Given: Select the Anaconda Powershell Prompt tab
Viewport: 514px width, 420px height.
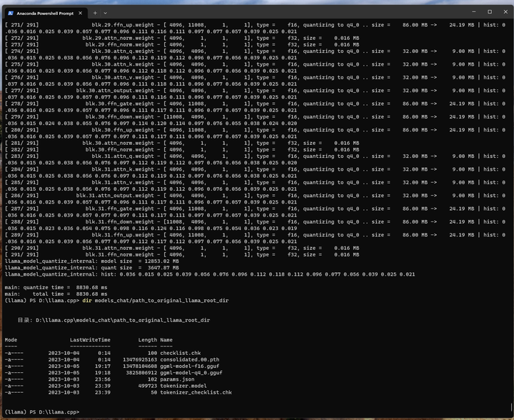Looking at the screenshot, I should tap(46, 13).
